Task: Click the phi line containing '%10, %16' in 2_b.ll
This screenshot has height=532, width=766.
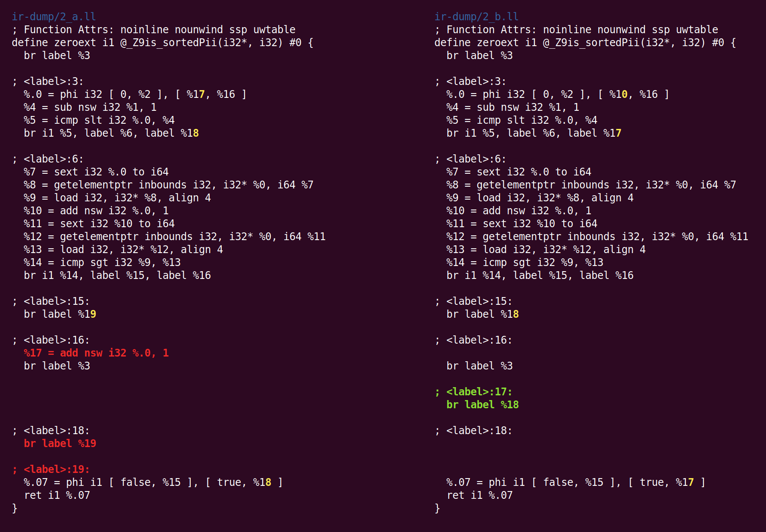Action: coord(558,94)
